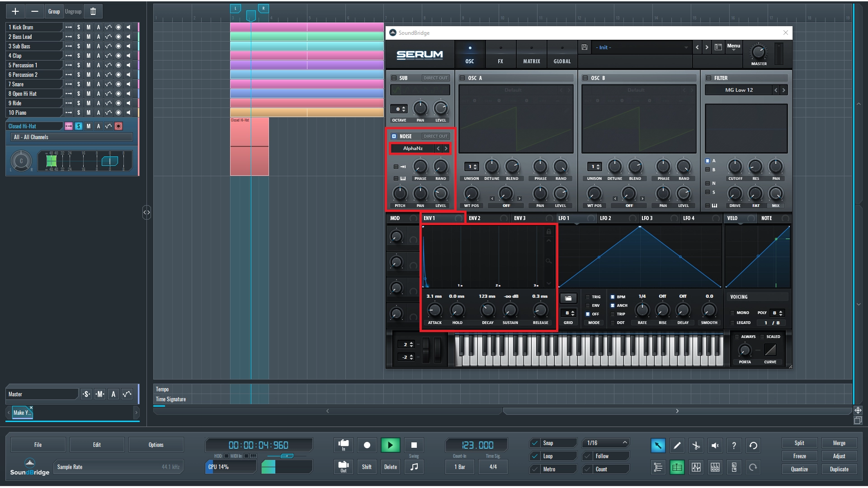Remove a track with the minus button
This screenshot has height=488, width=868.
[x=35, y=11]
